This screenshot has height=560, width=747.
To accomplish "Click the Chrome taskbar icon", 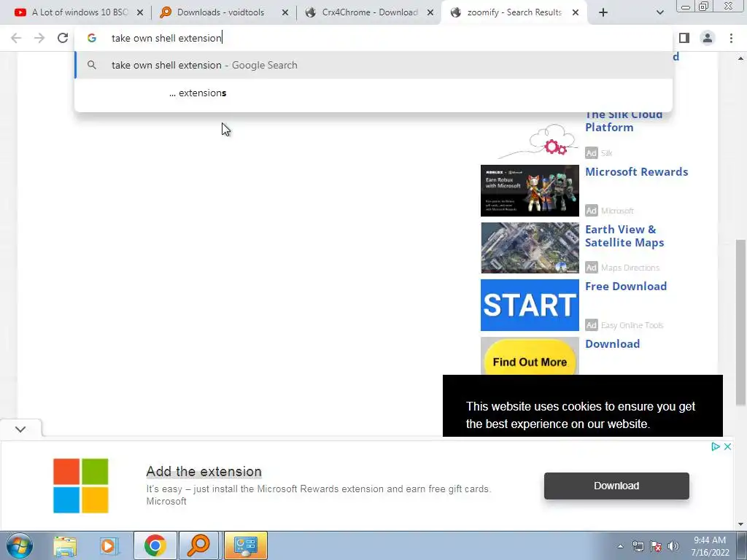I will 155,545.
